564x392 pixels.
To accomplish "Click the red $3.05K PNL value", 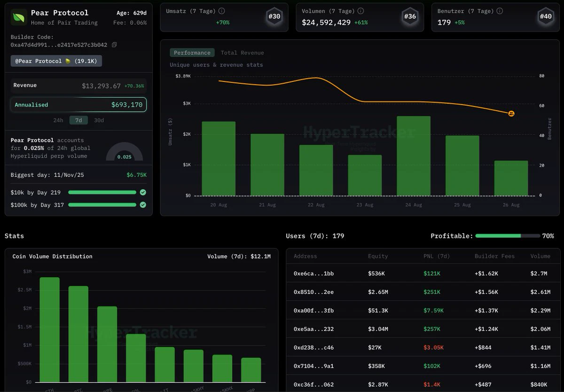I will 433,347.
